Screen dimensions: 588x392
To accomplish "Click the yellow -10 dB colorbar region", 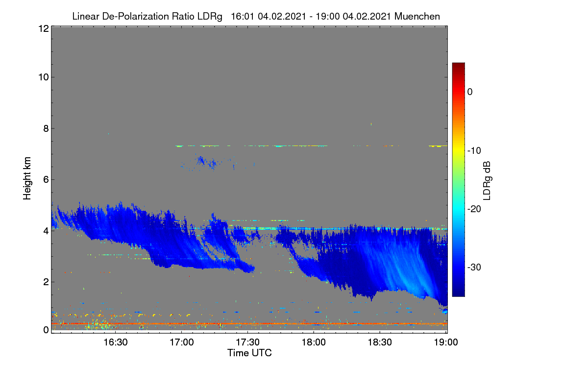I will click(458, 150).
